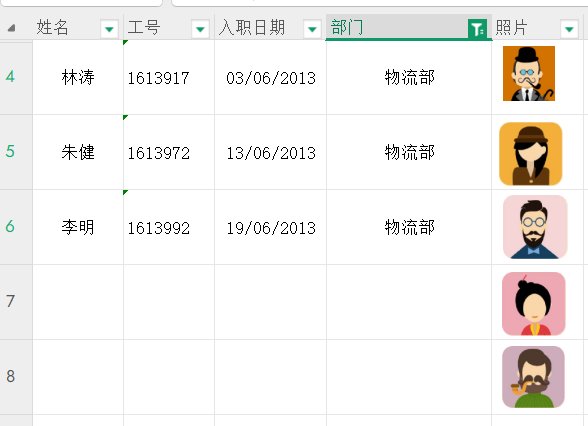Select row header 8

tap(16, 377)
